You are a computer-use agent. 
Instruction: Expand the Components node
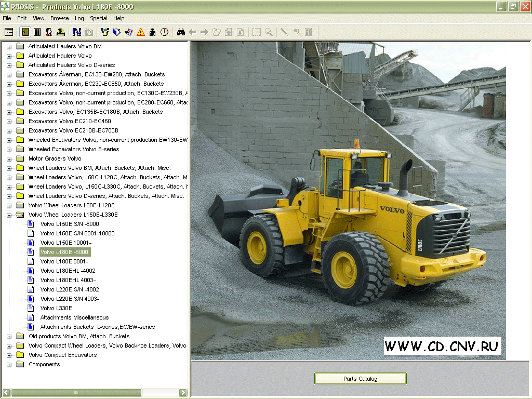pos(9,365)
